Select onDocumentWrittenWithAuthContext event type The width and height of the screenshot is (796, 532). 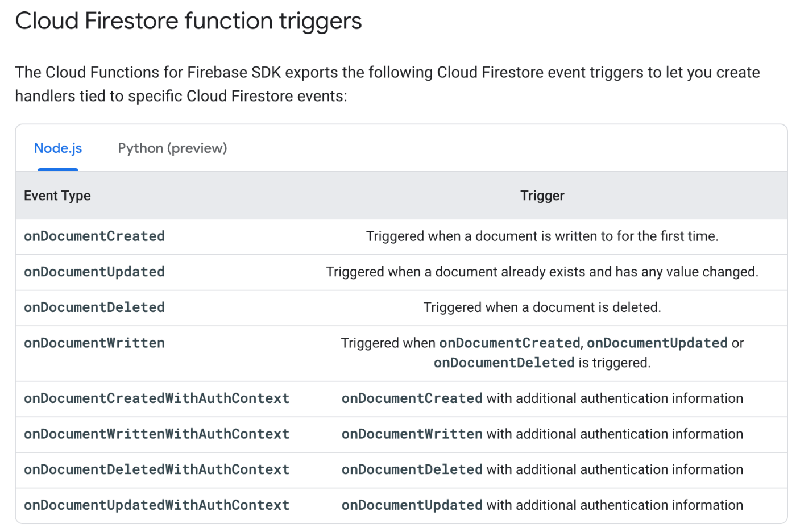click(x=157, y=434)
